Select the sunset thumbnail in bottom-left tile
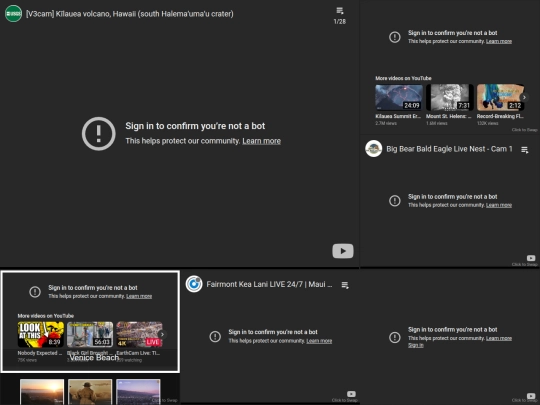Screen dimensions: 540x405 pyautogui.click(x=42, y=392)
